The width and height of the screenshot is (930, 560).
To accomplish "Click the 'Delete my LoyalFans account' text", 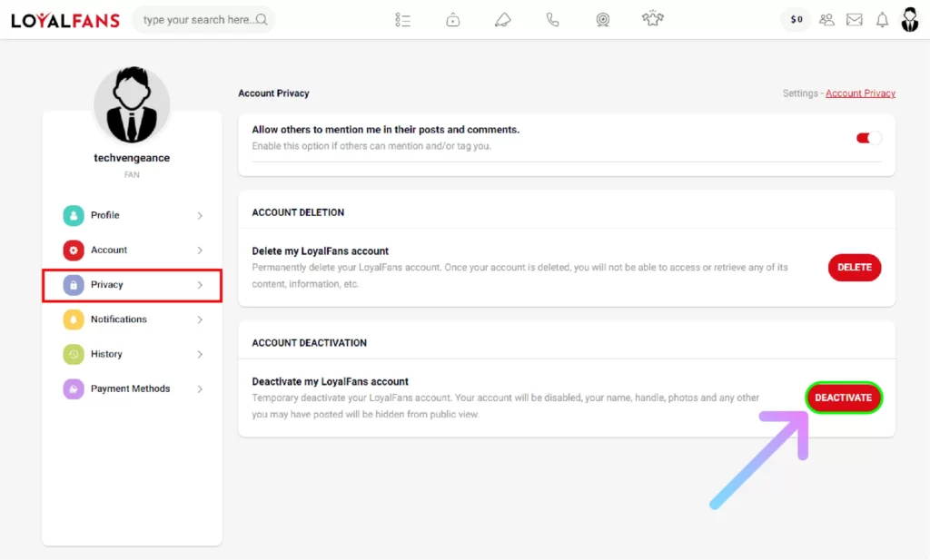I will pos(321,251).
